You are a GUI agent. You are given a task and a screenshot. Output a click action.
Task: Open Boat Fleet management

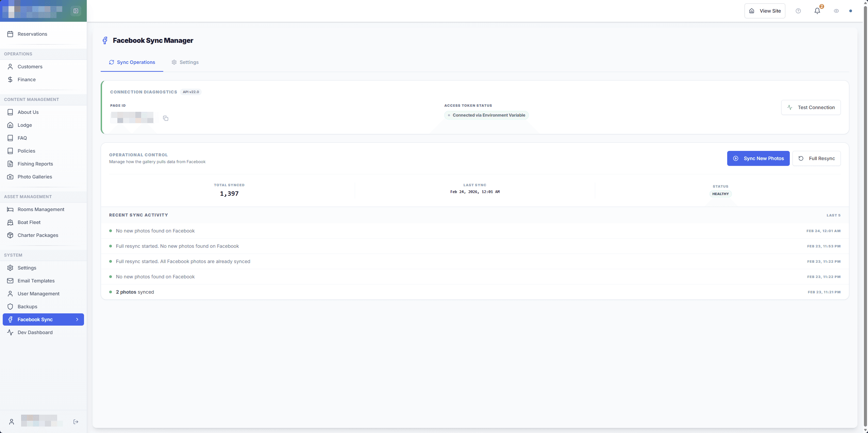(29, 222)
